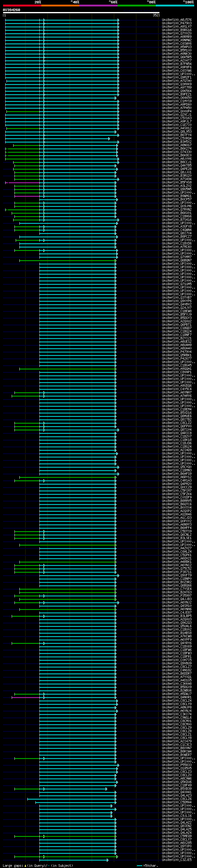Screen dimensions: 197x868
Task: Select hit label UniRef100_Q6BQN7
Action: (x=177, y=260)
